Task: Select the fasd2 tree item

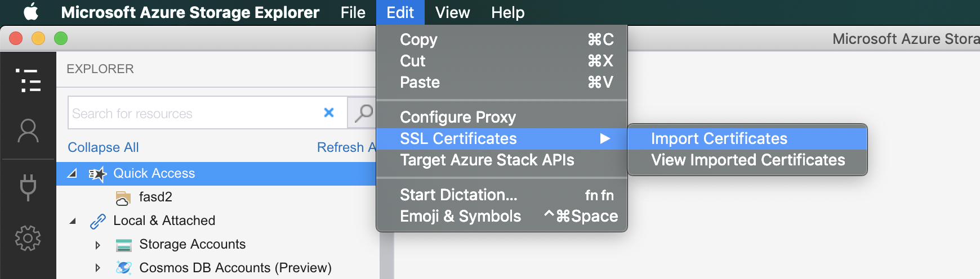Action: pos(155,197)
